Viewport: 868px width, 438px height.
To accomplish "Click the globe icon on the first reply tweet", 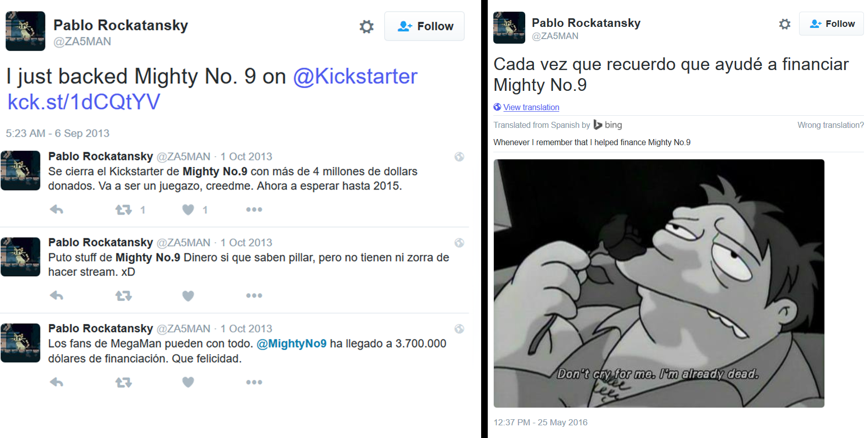I will click(459, 156).
